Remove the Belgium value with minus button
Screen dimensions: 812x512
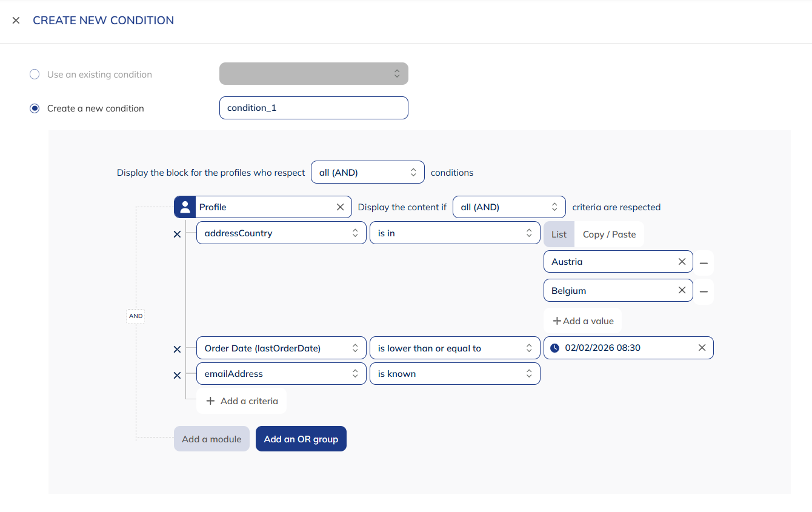click(x=704, y=291)
